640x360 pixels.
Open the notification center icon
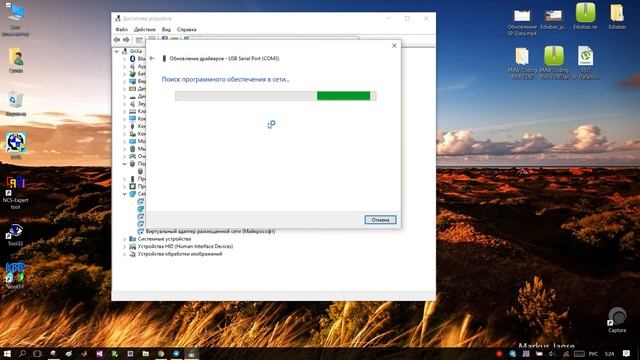[x=627, y=353]
